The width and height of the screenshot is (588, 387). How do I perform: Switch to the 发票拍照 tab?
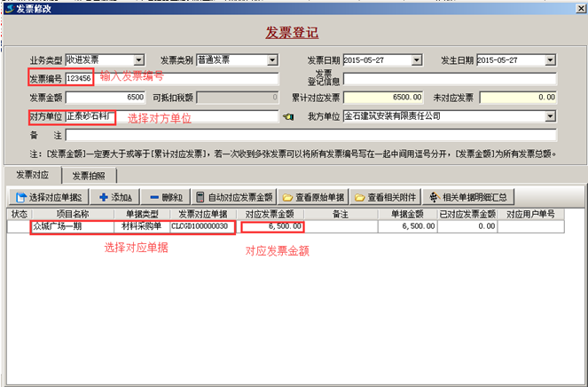pos(90,175)
